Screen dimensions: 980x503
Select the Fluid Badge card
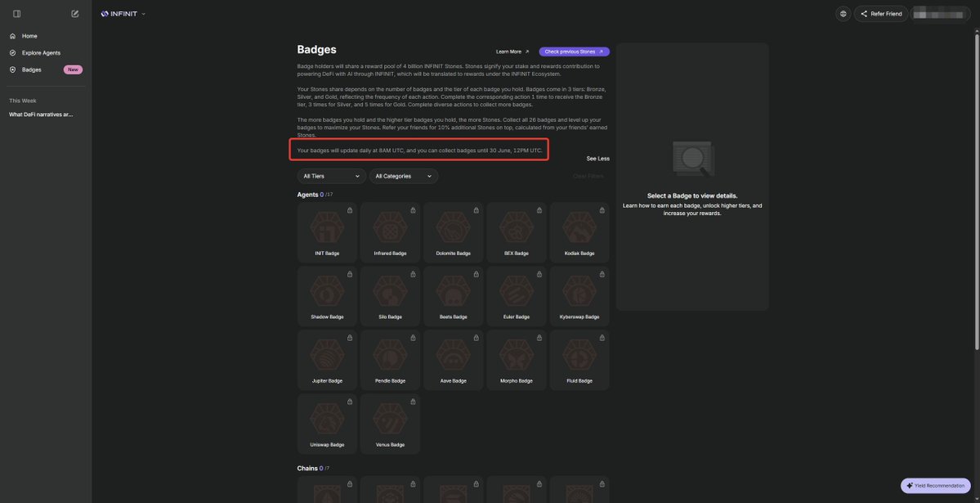pos(579,360)
